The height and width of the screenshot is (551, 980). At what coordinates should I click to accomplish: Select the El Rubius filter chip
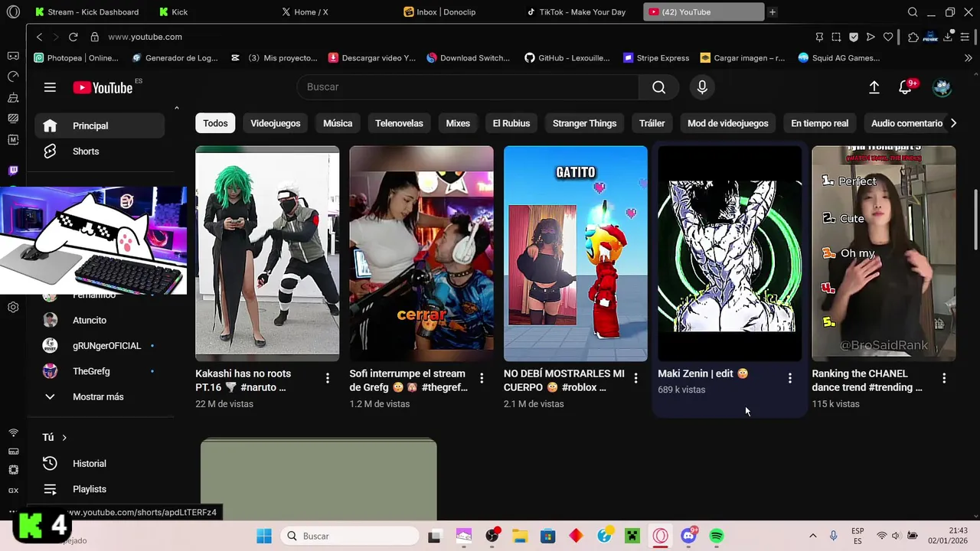pos(511,123)
